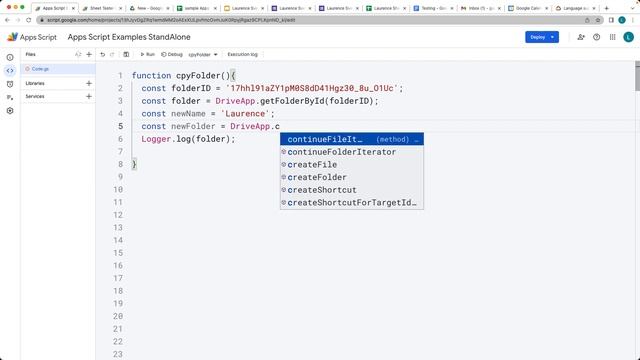Image resolution: width=640 pixels, height=360 pixels.
Task: Switch to the Google Calendar browser tab
Action: [528, 8]
